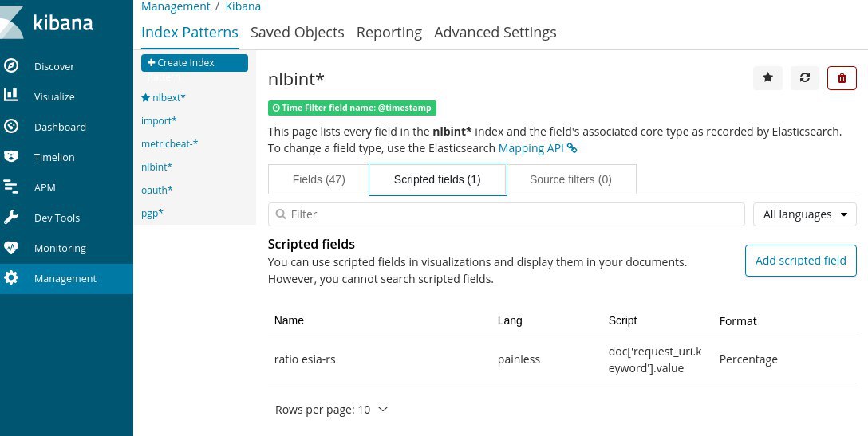Open the Index Patterns tab

190,33
